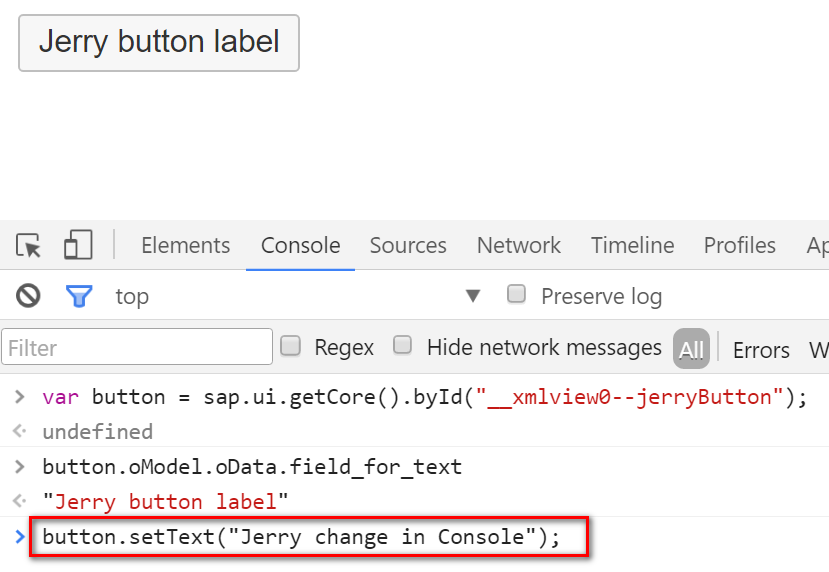Tick Hide network messages checkbox

(x=403, y=346)
